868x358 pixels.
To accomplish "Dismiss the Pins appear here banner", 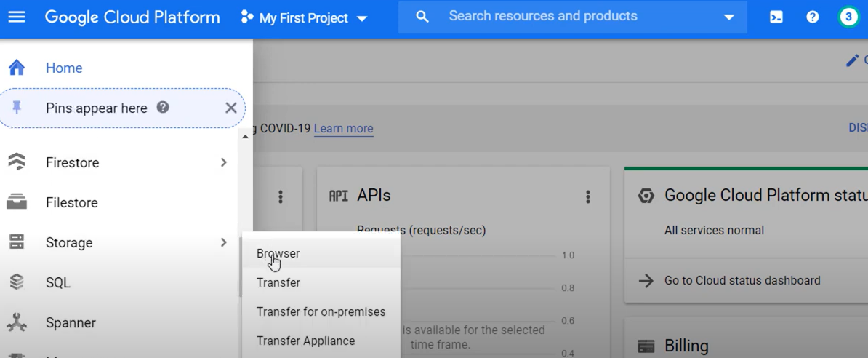I will click(x=231, y=108).
